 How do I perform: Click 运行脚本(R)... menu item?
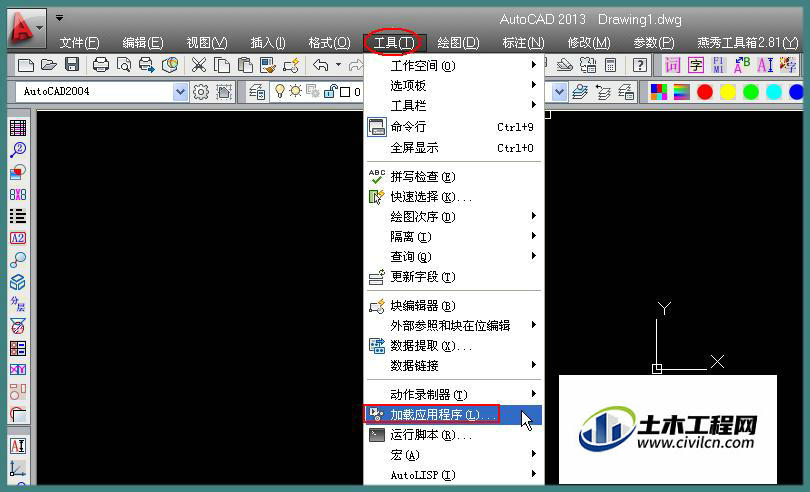tap(454, 435)
